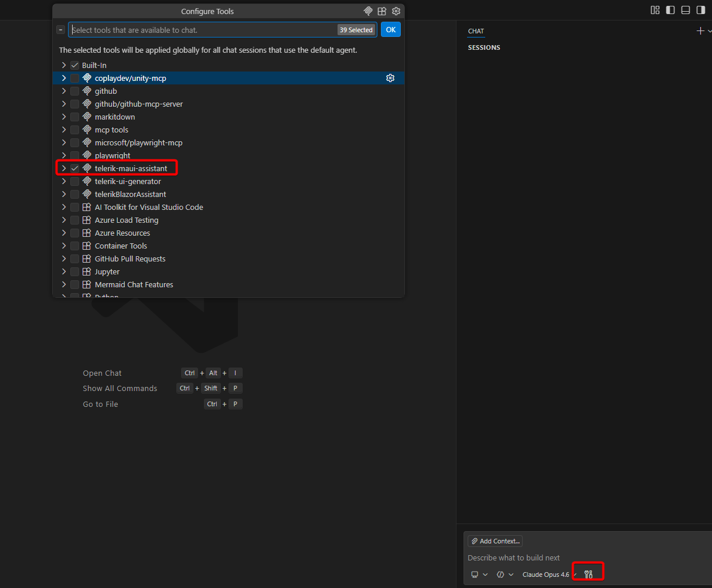Image resolution: width=712 pixels, height=588 pixels.
Task: Start a new chat with the plus icon
Action: pyautogui.click(x=700, y=31)
